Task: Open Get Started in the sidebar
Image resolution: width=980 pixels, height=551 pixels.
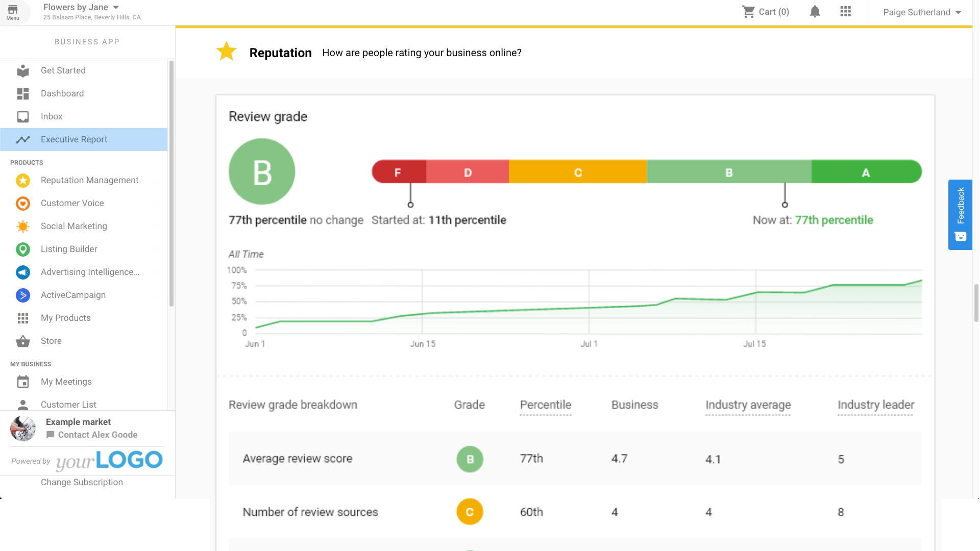Action: [x=84, y=70]
